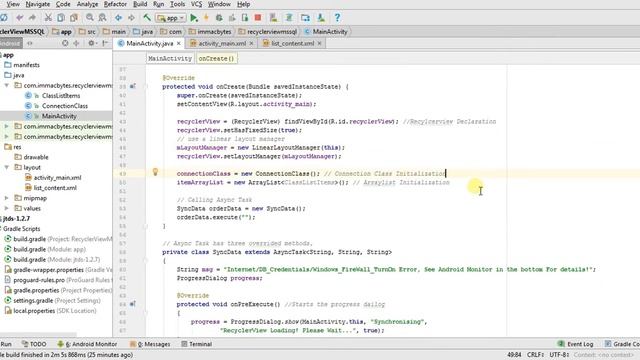Open the VCS menu
640x360 pixels.
(196, 4)
